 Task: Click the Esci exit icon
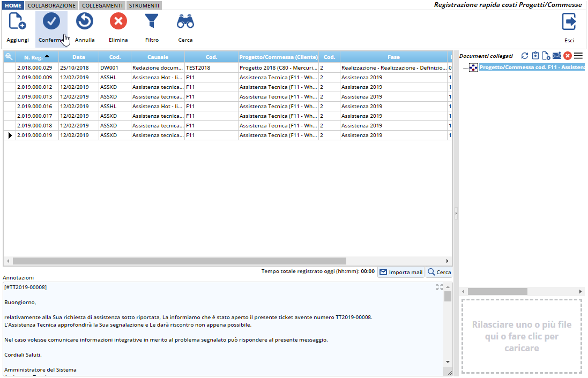[x=569, y=22]
